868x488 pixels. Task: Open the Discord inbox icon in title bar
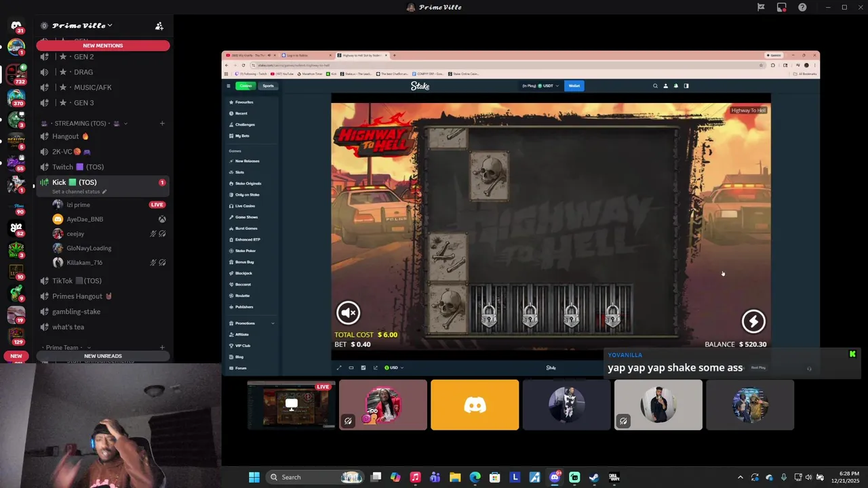pyautogui.click(x=782, y=7)
